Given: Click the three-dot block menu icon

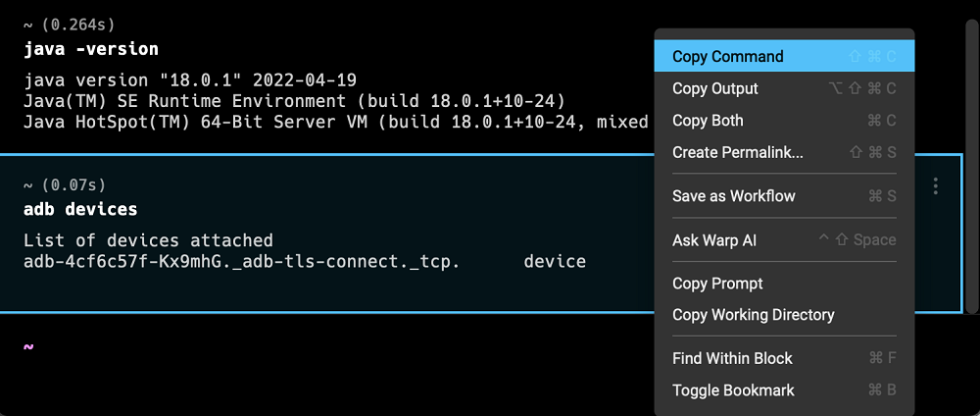Looking at the screenshot, I should point(935,185).
